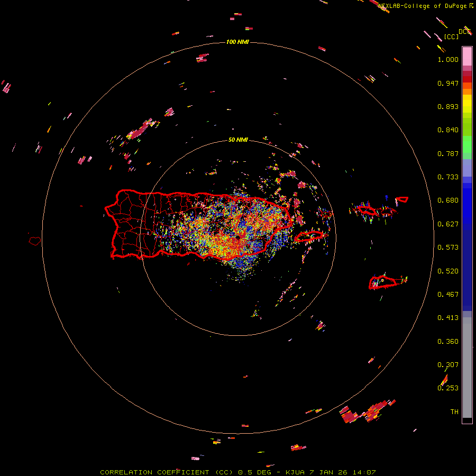Click the 0.413 color scale value
Image resolution: width=476 pixels, height=476 pixels.
[x=448, y=318]
